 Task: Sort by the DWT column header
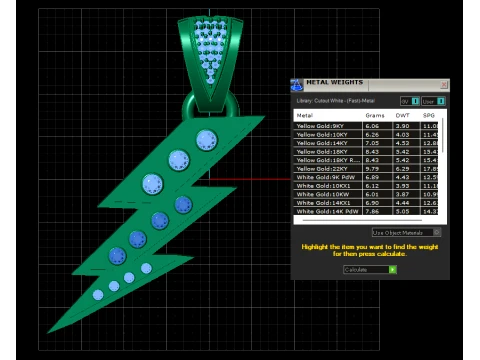coord(402,116)
